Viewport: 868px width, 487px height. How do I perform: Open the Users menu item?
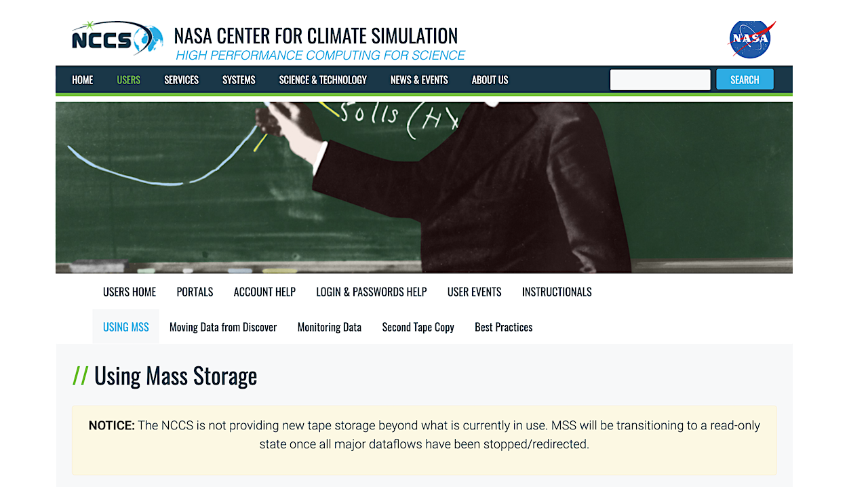click(128, 80)
